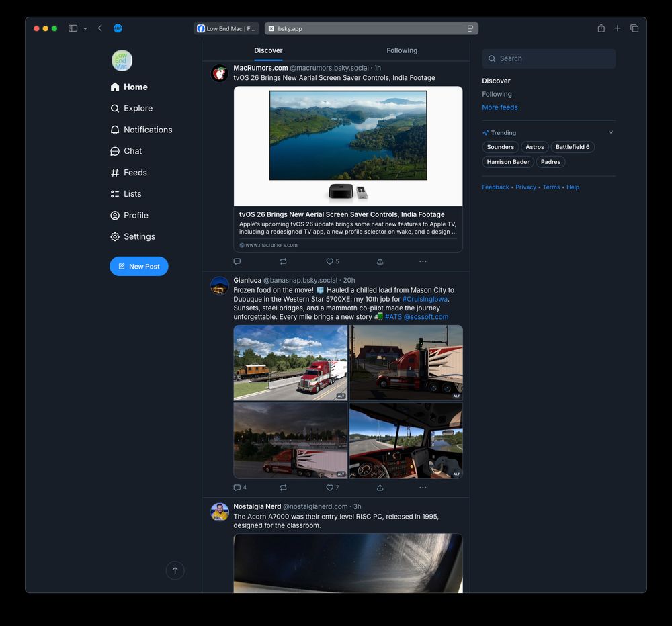Open the Battlefield 6 trending topic

coord(573,147)
